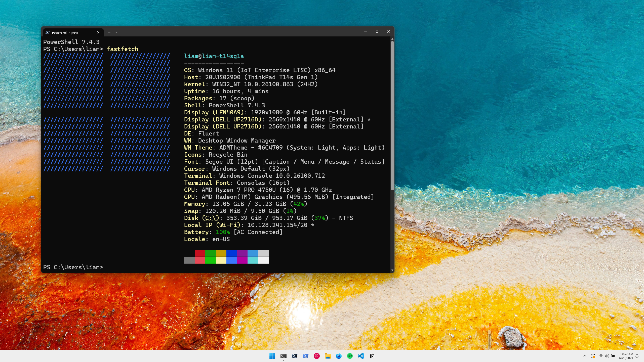The width and height of the screenshot is (644, 362).
Task: Launch the dark PowerShell 7 taskbar icon
Action: [294, 356]
